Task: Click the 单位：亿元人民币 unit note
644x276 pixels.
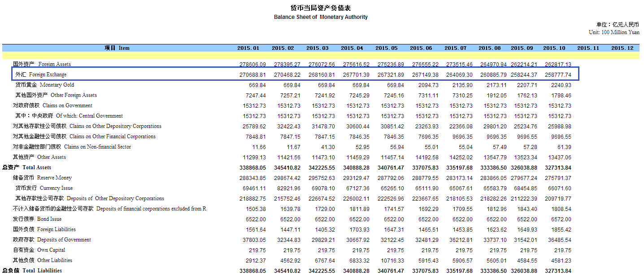Action: (618, 25)
